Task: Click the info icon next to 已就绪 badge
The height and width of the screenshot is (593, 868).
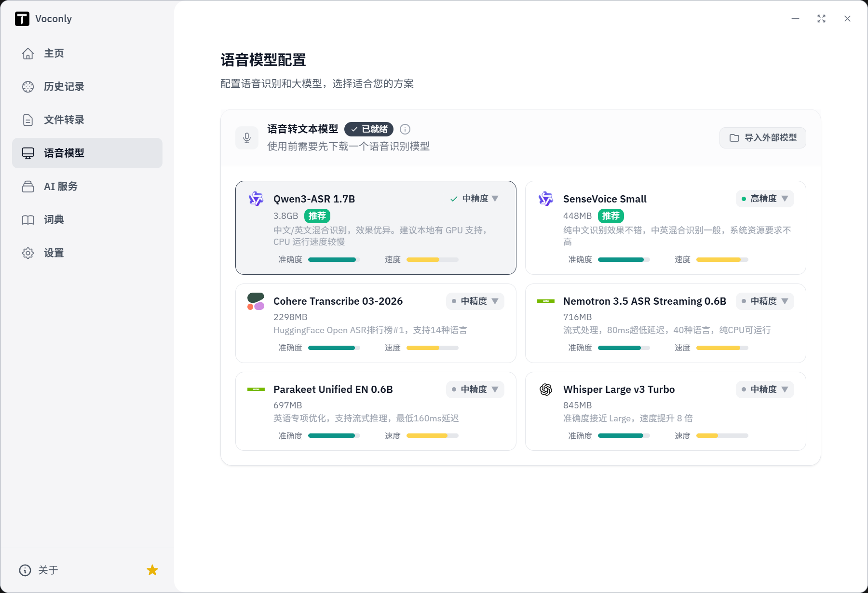Action: click(x=405, y=129)
